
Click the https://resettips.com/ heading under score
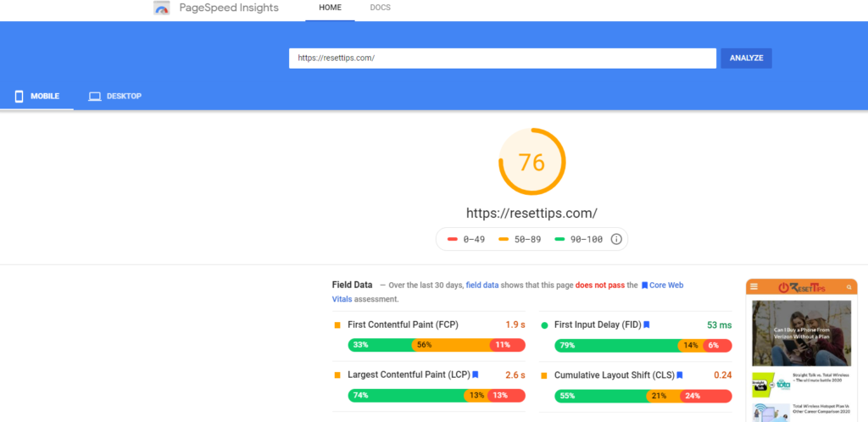[532, 214]
